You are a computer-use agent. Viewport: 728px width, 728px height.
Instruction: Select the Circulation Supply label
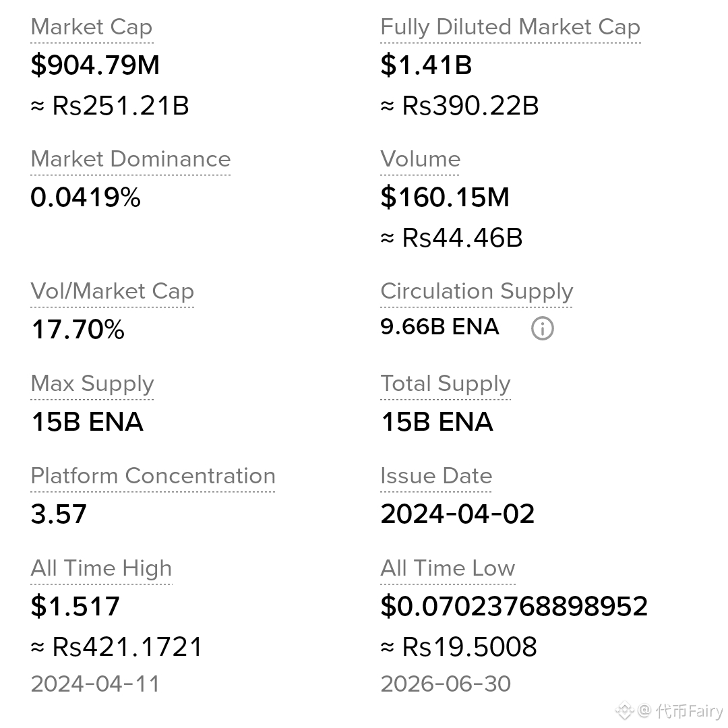pyautogui.click(x=477, y=292)
